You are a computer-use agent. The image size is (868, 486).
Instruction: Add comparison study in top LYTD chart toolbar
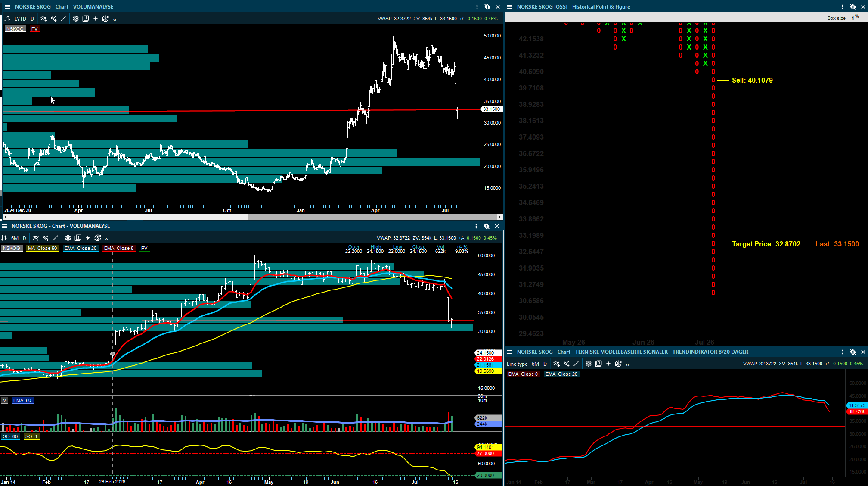coord(53,19)
